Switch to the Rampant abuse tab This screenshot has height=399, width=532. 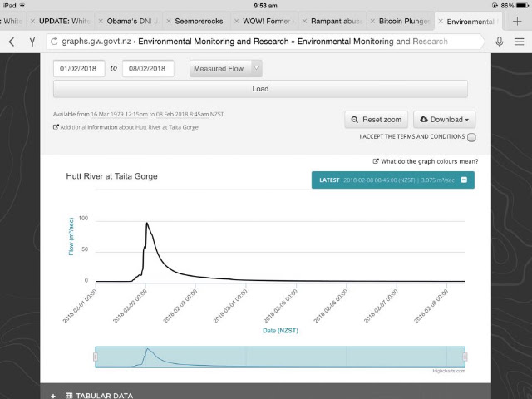point(336,21)
